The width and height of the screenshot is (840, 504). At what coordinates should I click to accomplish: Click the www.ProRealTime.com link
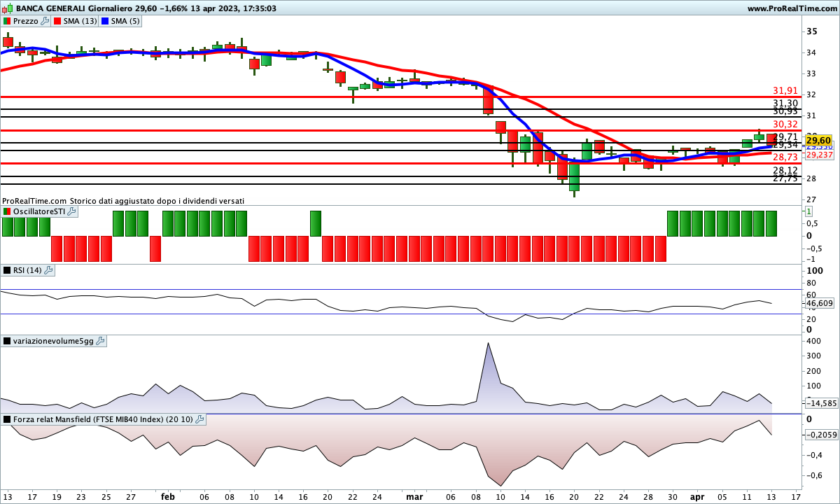point(791,8)
